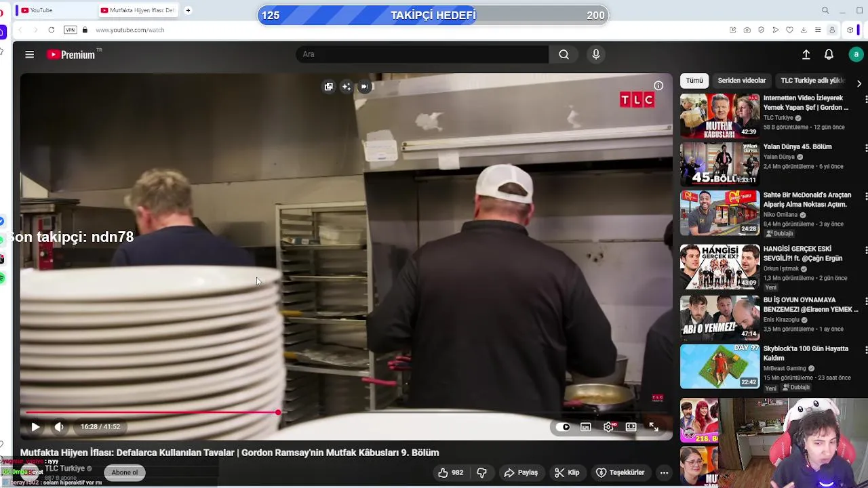This screenshot has width=868, height=488.
Task: Open options for BU İŞ OYUN OYNAMAYA video
Action: pos(865,301)
